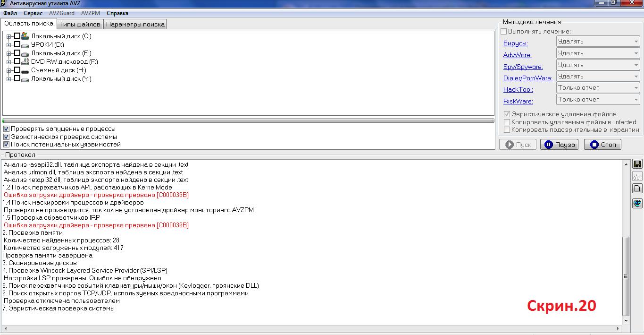Screen dimensions: 644x335
Task: Pause the scan with the Пауза button
Action: pyautogui.click(x=560, y=145)
